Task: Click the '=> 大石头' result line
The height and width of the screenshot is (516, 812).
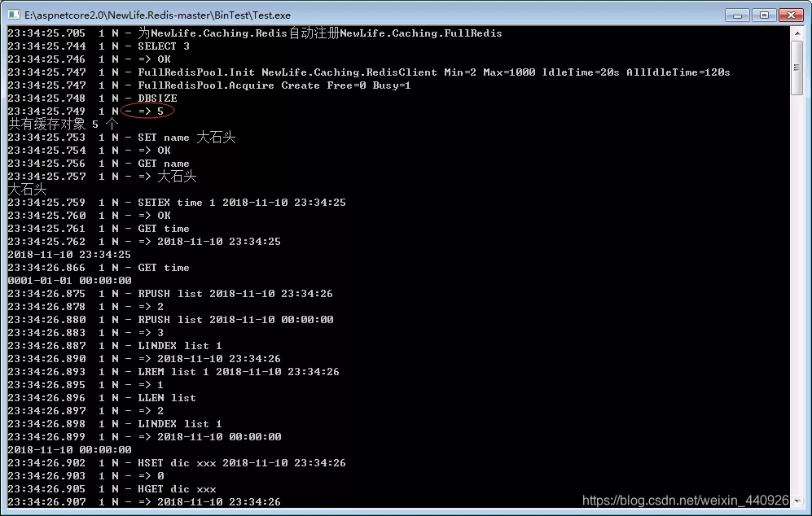Action: 102,176
